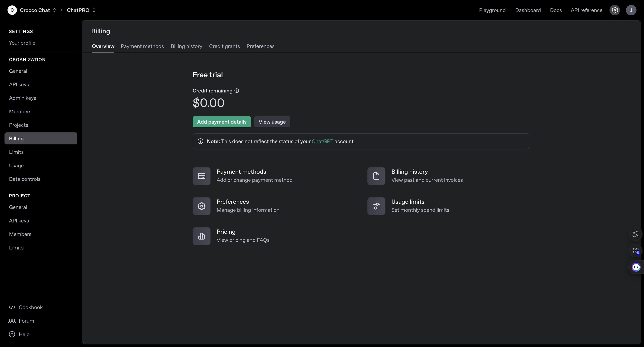Open Data controls page

coord(41,179)
